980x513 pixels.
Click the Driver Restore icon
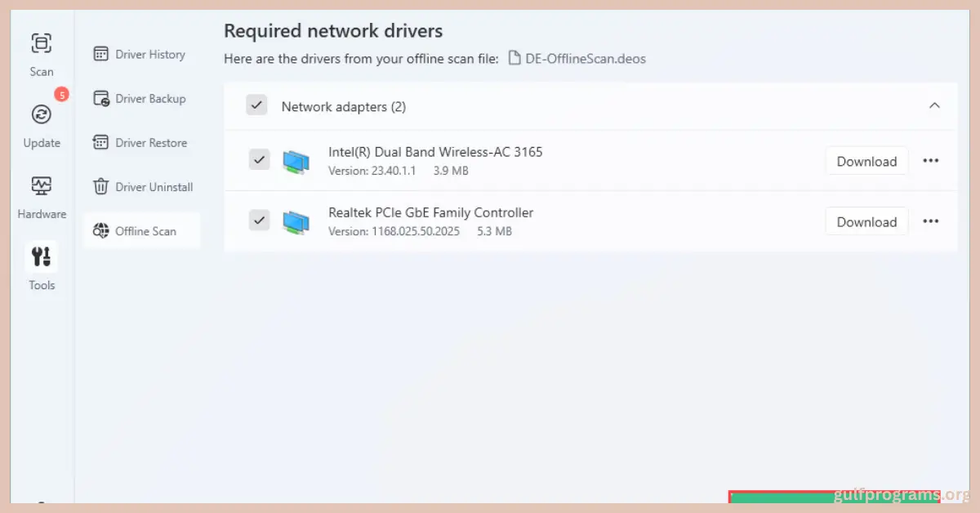coord(101,143)
